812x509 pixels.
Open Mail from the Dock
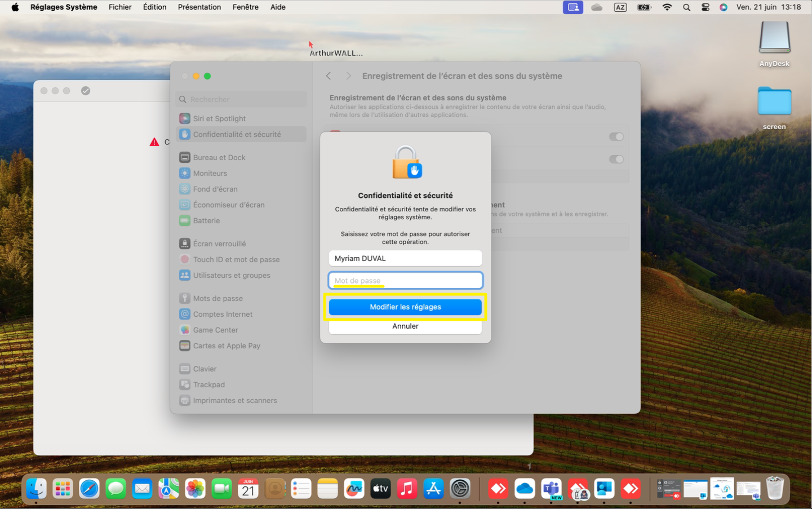[x=142, y=489]
